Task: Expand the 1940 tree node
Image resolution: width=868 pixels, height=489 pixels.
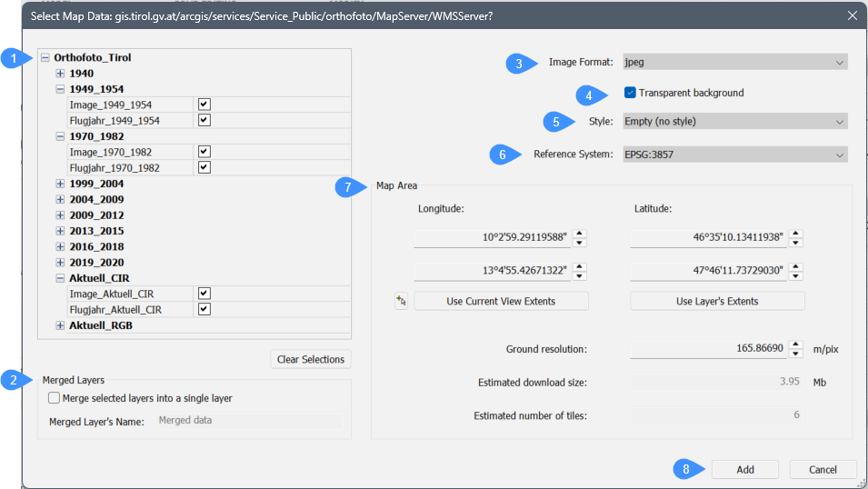Action: click(60, 74)
